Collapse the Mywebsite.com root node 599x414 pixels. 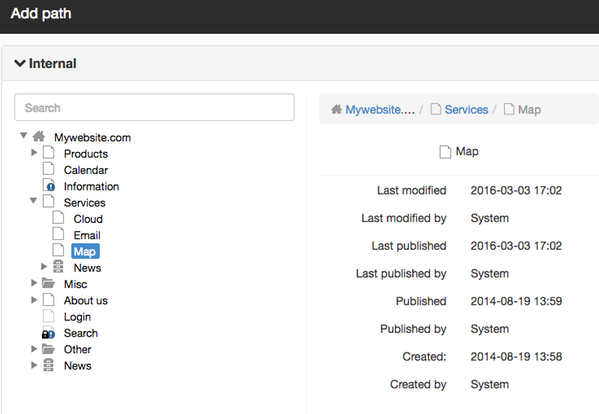(x=24, y=136)
